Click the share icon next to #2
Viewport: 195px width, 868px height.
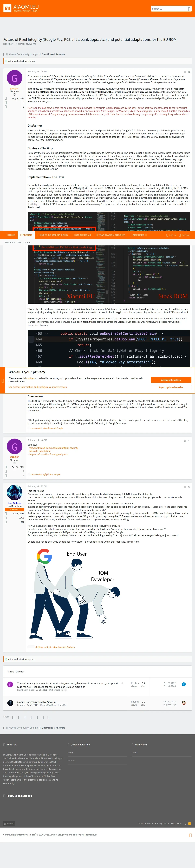tap(185, 440)
